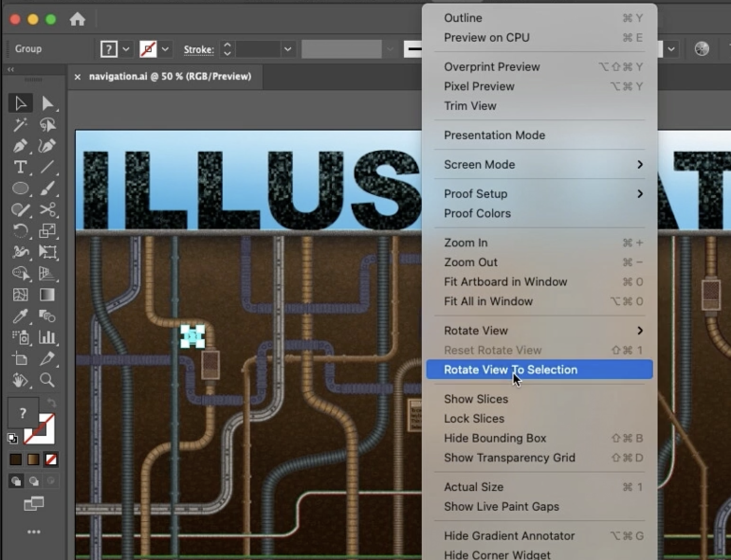Collapse the tools panel double arrows
The width and height of the screenshot is (731, 560).
10,69
